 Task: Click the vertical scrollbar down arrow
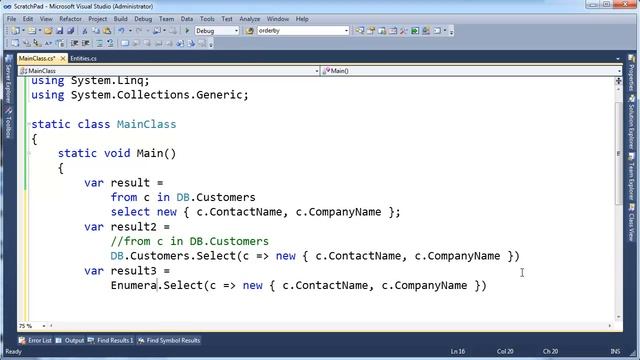pyautogui.click(x=619, y=317)
